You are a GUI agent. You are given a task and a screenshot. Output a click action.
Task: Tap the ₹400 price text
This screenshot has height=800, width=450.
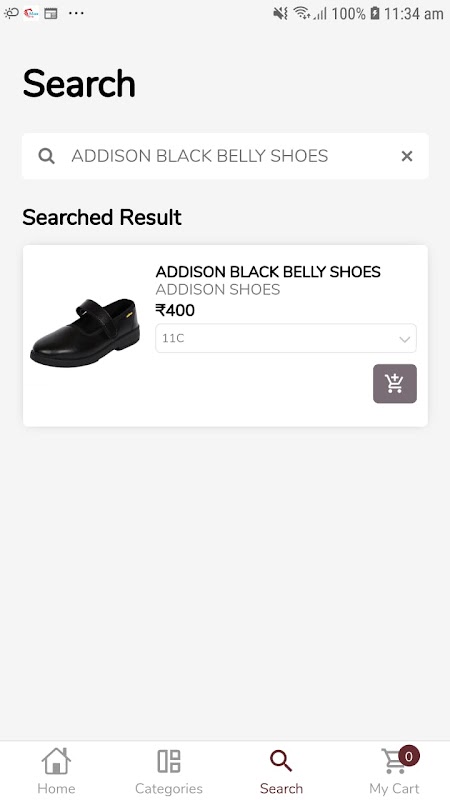point(175,310)
